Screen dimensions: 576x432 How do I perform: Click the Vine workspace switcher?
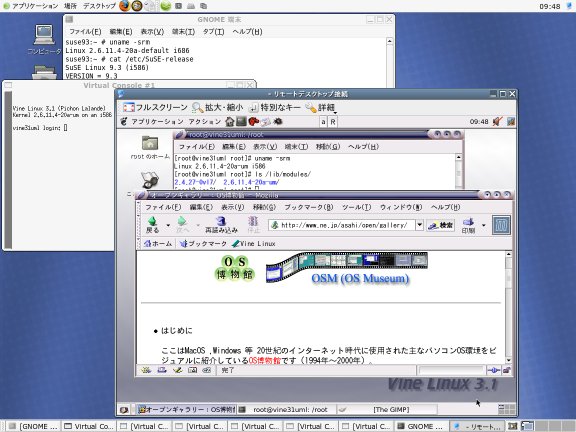tap(507, 409)
